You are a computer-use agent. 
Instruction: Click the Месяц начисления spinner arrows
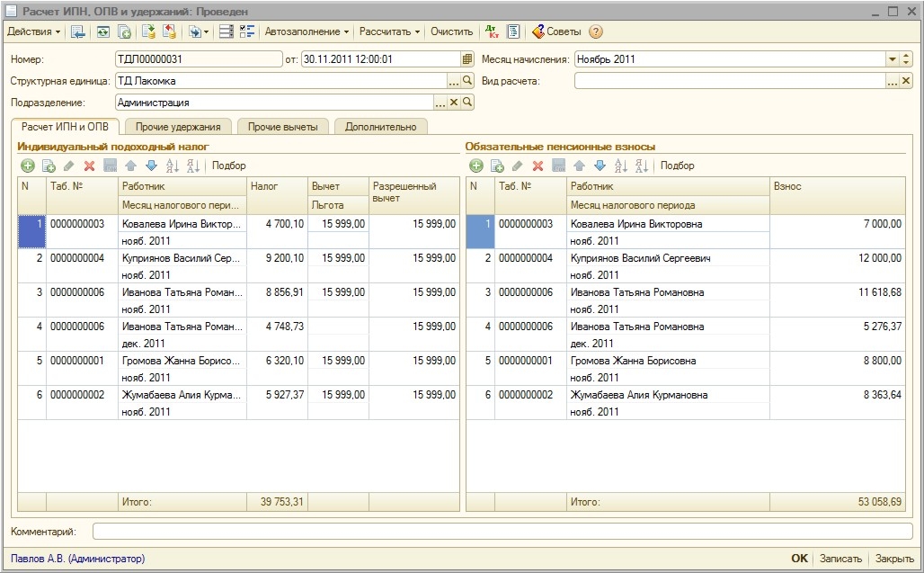coord(906,59)
